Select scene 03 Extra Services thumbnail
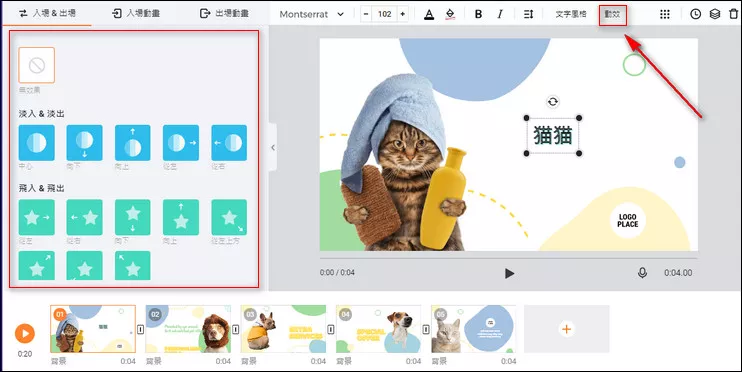The image size is (742, 372). tap(283, 329)
